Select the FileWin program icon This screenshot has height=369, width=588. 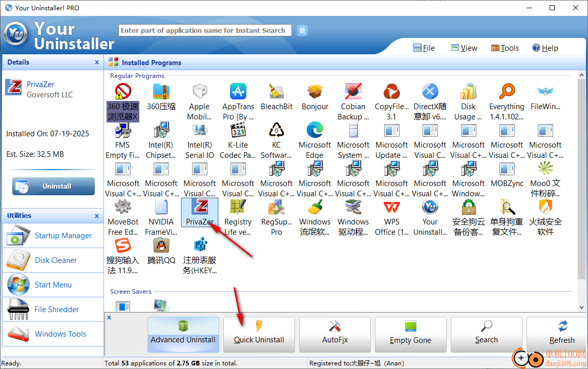click(x=545, y=91)
